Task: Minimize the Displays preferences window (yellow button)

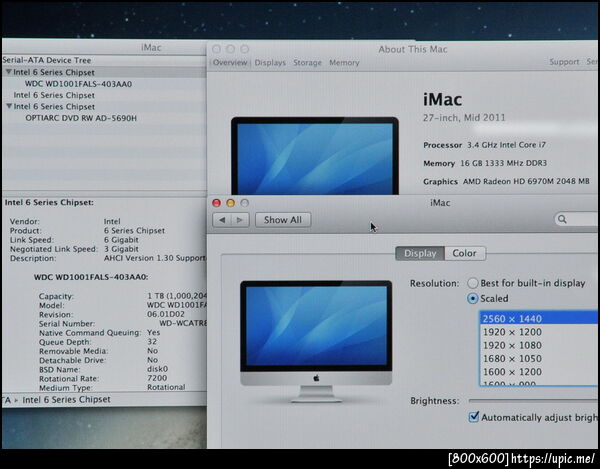Action: click(x=230, y=203)
